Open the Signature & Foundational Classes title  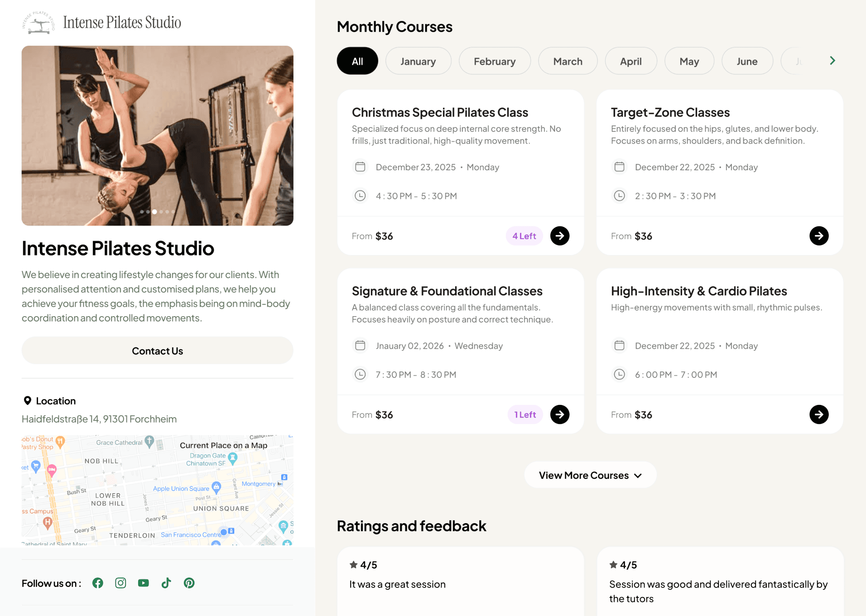(447, 291)
